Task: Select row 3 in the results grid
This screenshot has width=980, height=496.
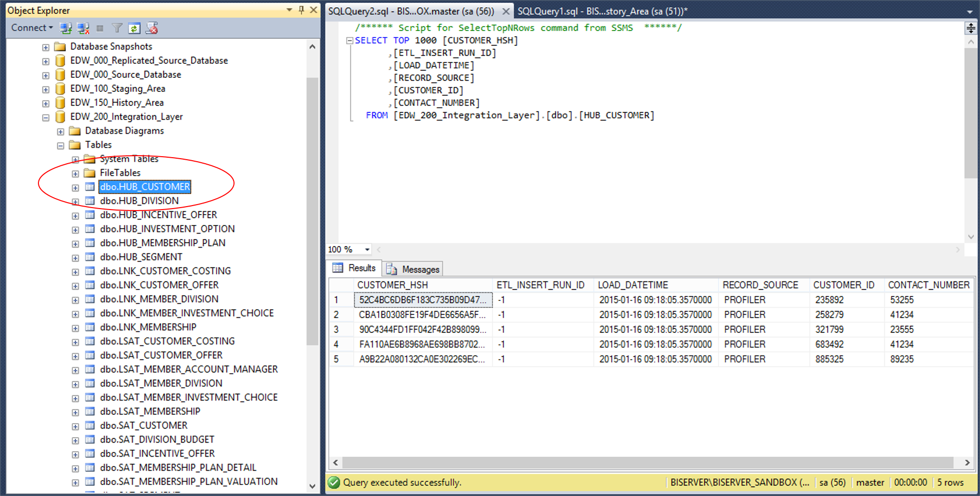Action: (340, 329)
